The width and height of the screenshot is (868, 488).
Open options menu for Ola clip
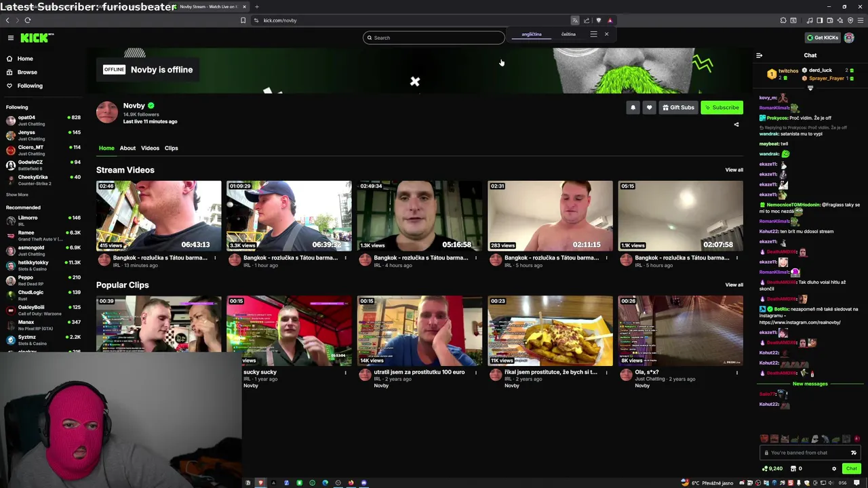(x=737, y=372)
